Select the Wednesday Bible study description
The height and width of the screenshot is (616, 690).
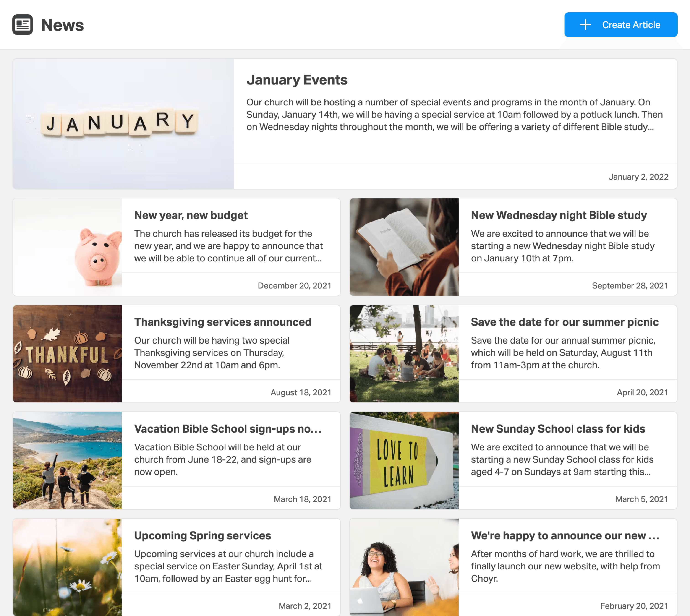563,246
